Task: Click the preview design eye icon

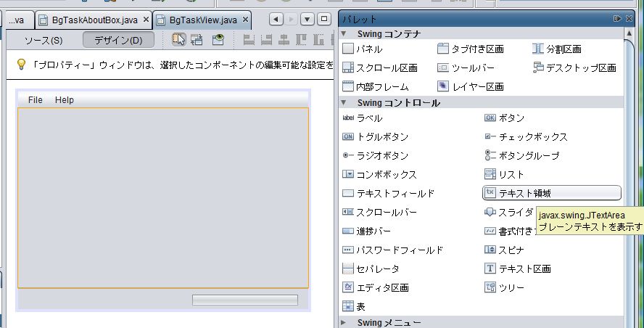Action: coord(218,40)
